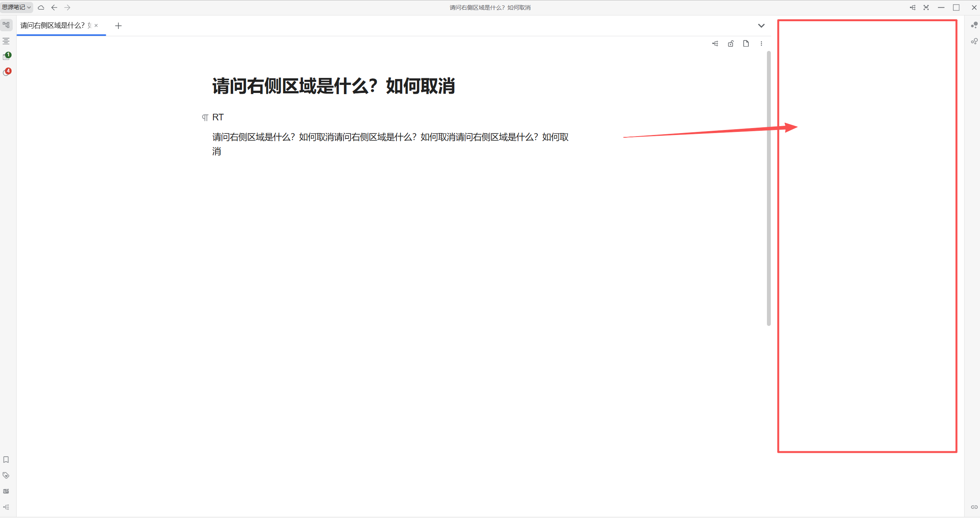Open the backlinks panel at bottom right
Image resolution: width=980 pixels, height=518 pixels.
(x=974, y=507)
